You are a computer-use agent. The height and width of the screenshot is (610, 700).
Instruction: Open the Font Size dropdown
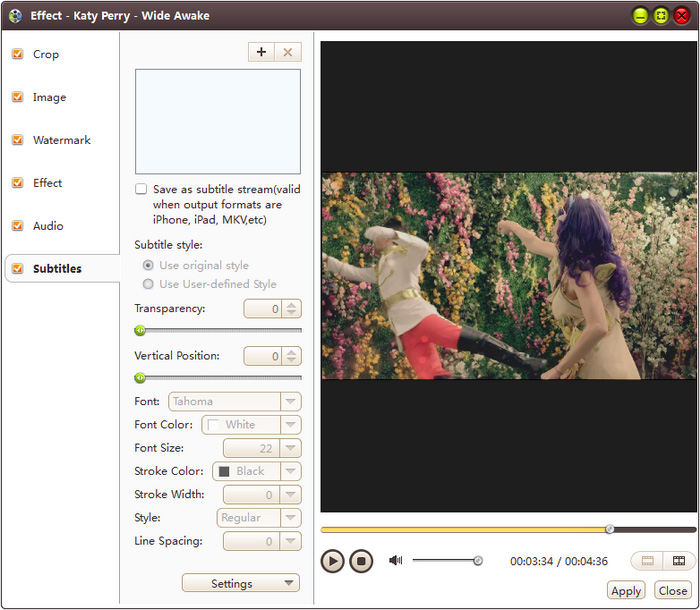tap(262, 448)
